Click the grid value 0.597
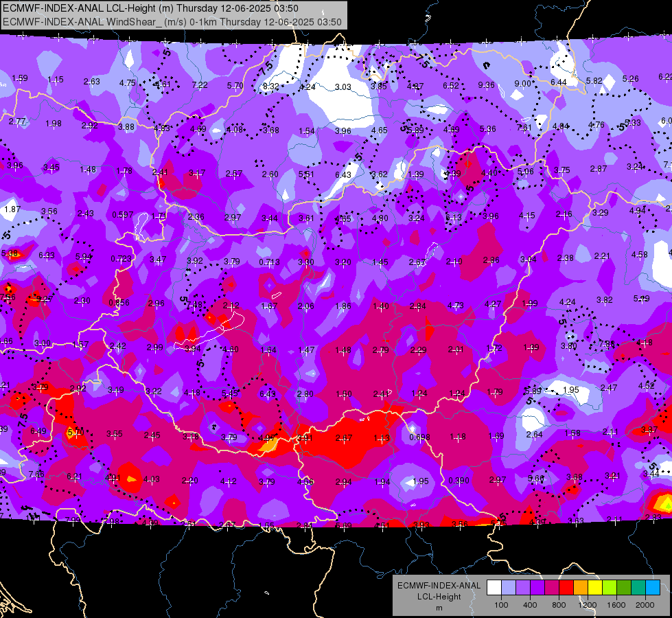 123,214
